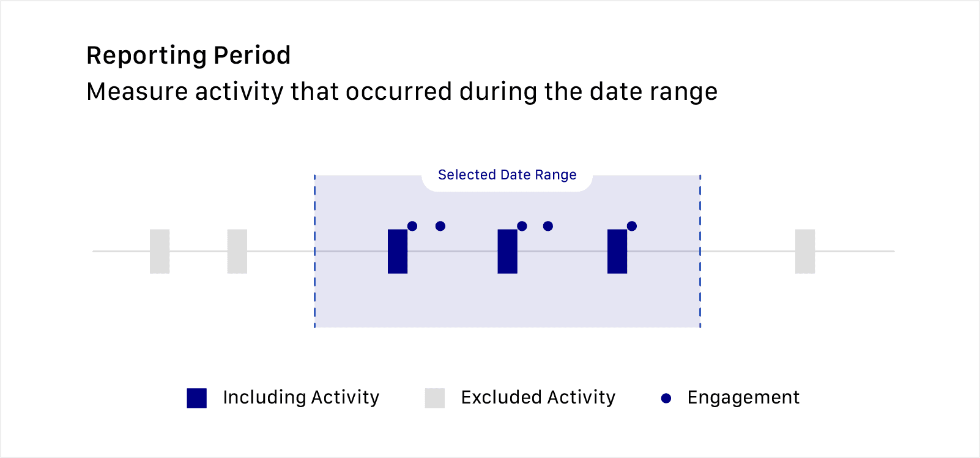This screenshot has height=458, width=980.
Task: Click the gray excluded bar right of range
Action: coord(805,251)
